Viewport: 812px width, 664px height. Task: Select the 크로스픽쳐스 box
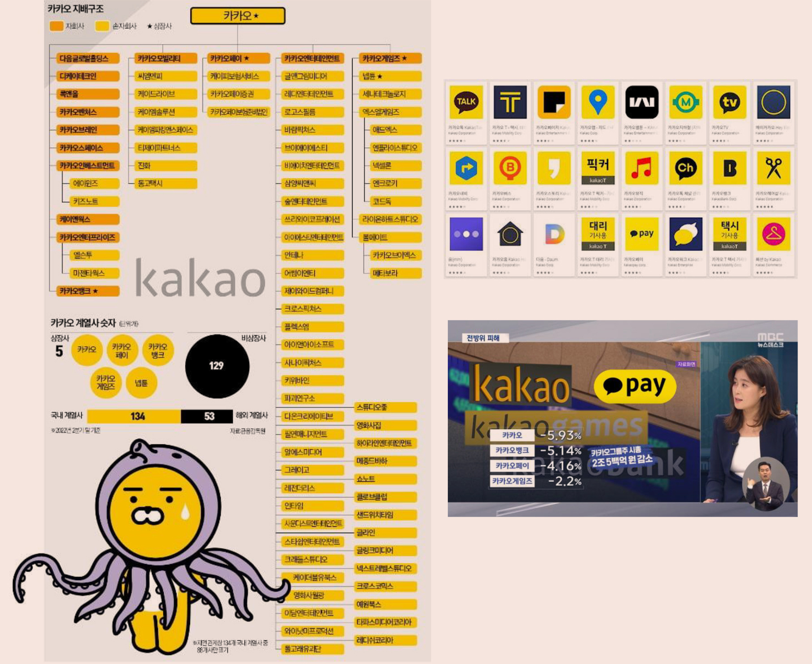tap(312, 309)
